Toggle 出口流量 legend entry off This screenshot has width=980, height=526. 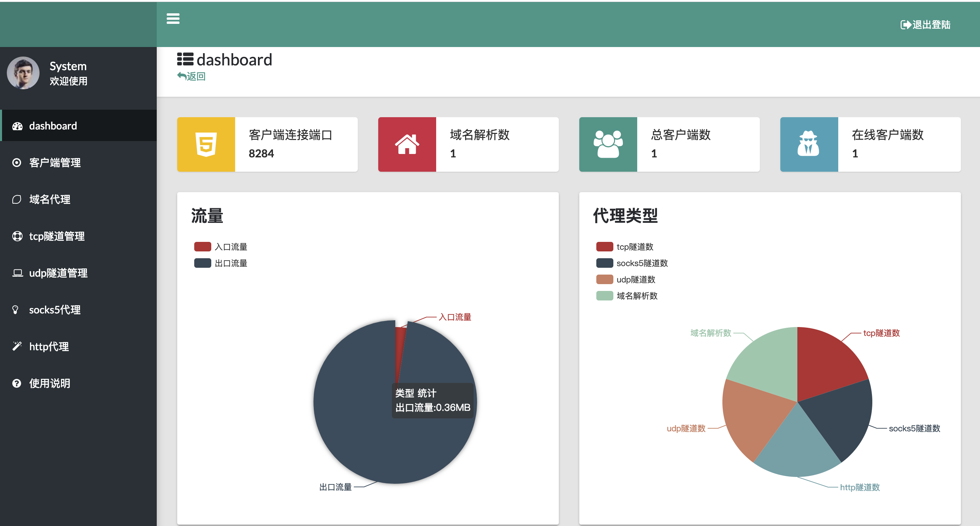221,263
